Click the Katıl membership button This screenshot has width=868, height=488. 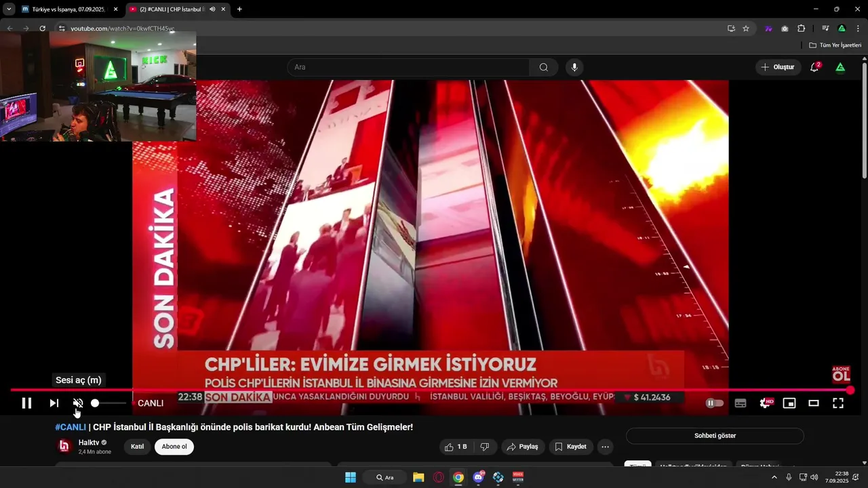pyautogui.click(x=137, y=447)
